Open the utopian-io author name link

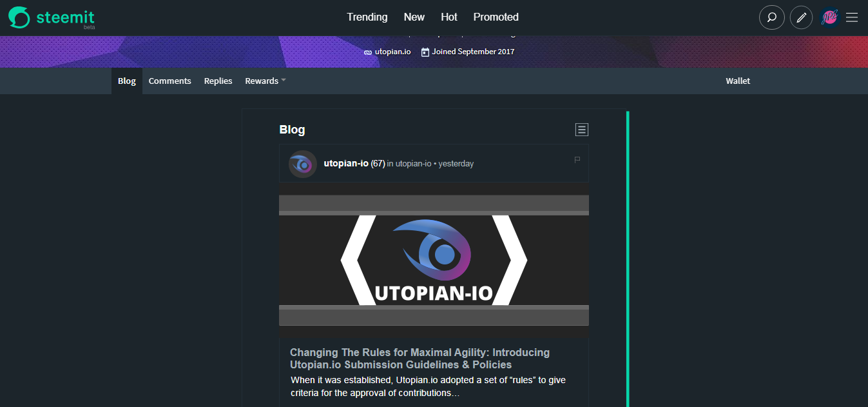(346, 164)
